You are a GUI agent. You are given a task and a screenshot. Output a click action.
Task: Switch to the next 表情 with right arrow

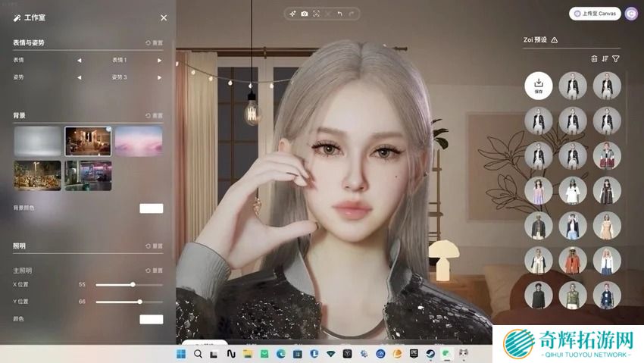tap(159, 60)
